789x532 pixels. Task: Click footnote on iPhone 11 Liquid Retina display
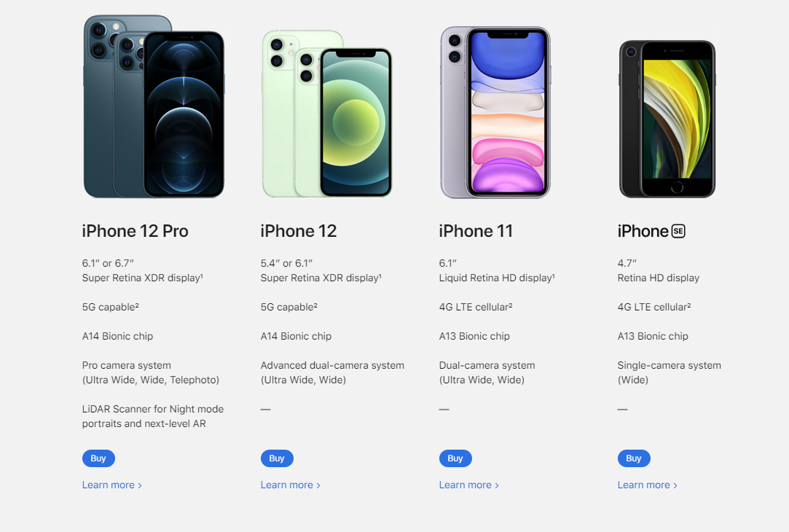point(554,275)
